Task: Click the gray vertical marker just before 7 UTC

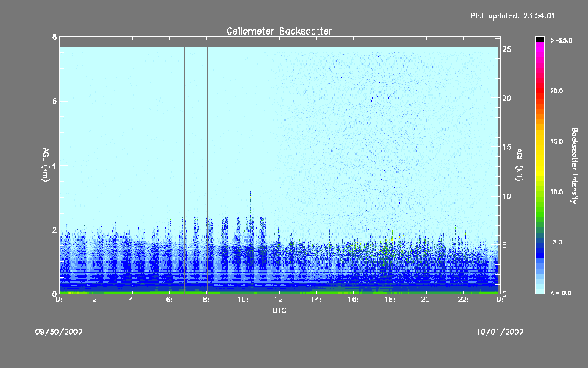Action: [x=185, y=170]
